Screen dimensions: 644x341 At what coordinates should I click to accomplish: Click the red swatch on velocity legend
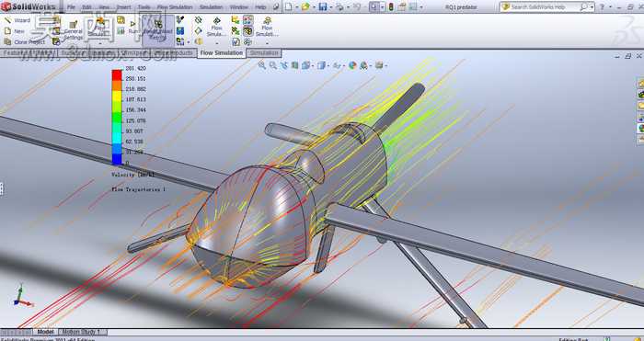[117, 74]
